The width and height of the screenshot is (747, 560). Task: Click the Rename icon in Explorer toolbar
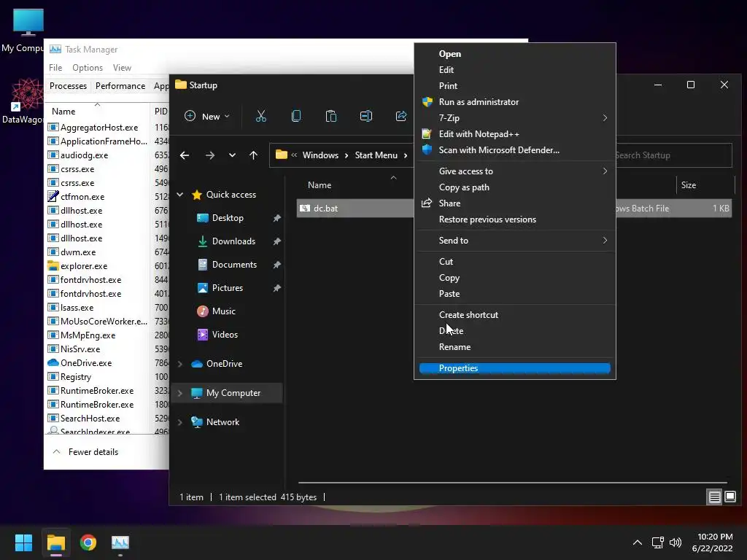(366, 116)
